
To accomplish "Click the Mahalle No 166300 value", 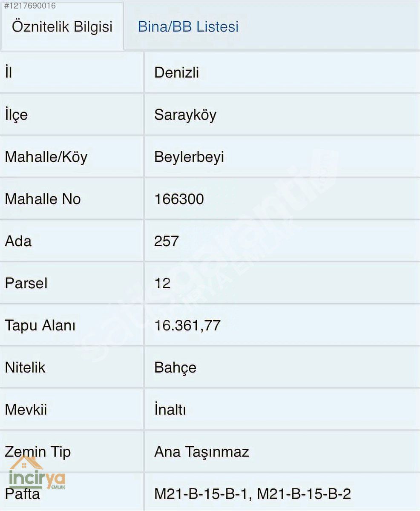I will click(x=179, y=199).
